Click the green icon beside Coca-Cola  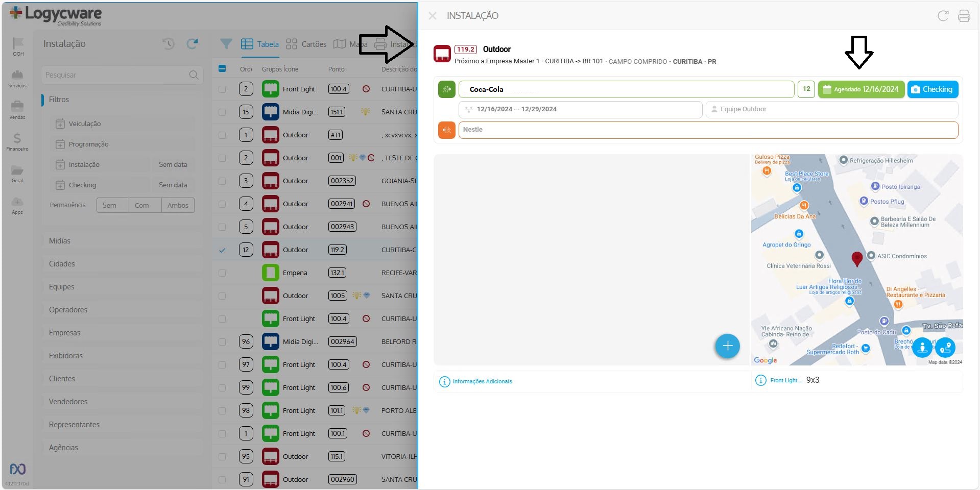pyautogui.click(x=447, y=89)
